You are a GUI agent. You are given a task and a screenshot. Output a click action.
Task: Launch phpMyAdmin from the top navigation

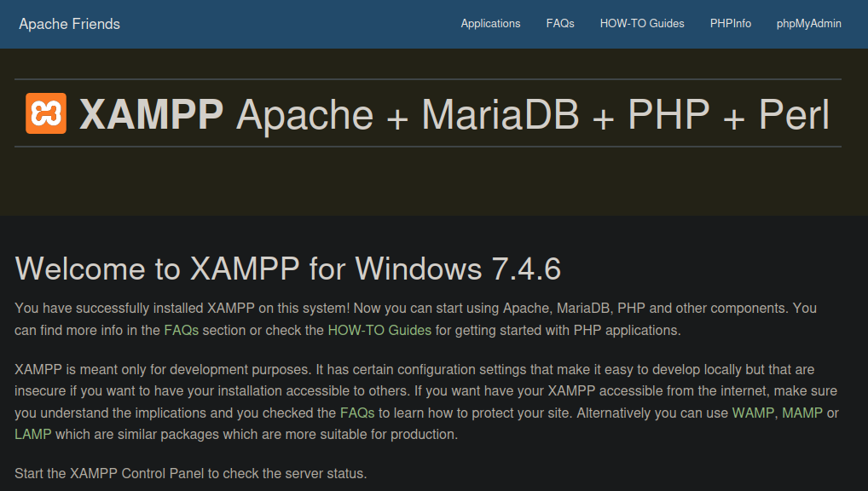[x=808, y=24]
